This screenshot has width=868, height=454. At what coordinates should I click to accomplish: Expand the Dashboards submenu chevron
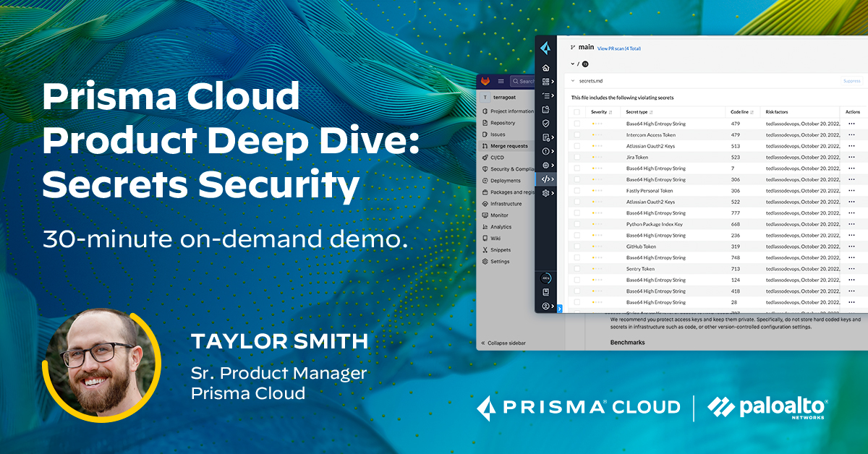click(553, 82)
